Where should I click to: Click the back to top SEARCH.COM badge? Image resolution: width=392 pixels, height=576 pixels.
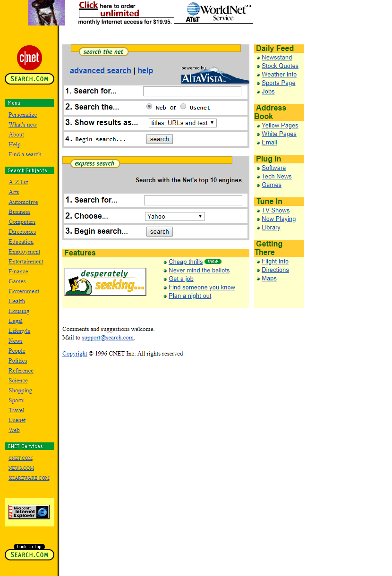coord(29,552)
